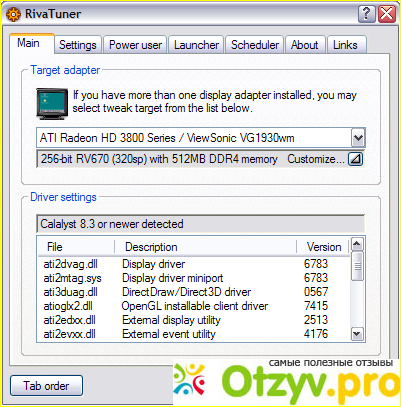Click the RivaTuner gear icon in title bar
Image resolution: width=401 pixels, height=407 pixels.
(x=13, y=14)
